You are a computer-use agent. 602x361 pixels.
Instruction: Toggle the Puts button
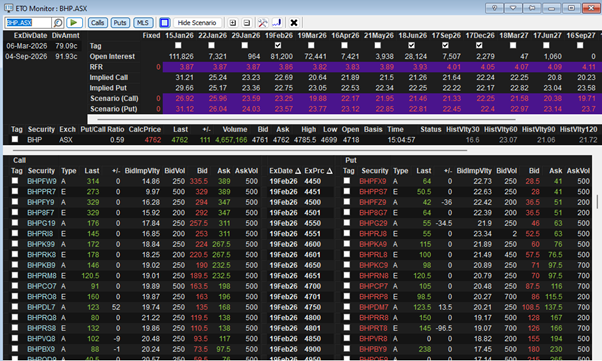[x=120, y=23]
